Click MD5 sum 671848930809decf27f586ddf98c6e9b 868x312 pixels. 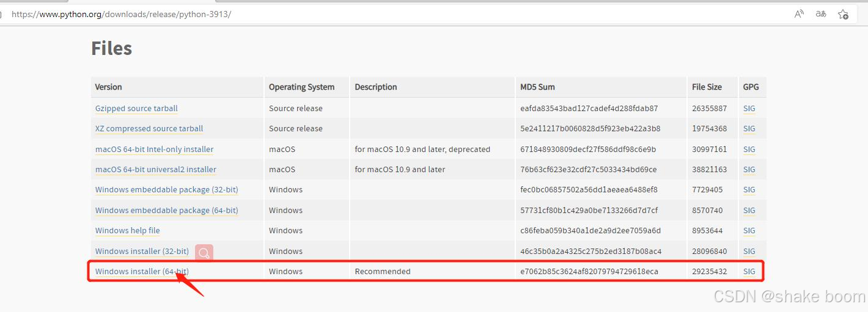point(588,150)
